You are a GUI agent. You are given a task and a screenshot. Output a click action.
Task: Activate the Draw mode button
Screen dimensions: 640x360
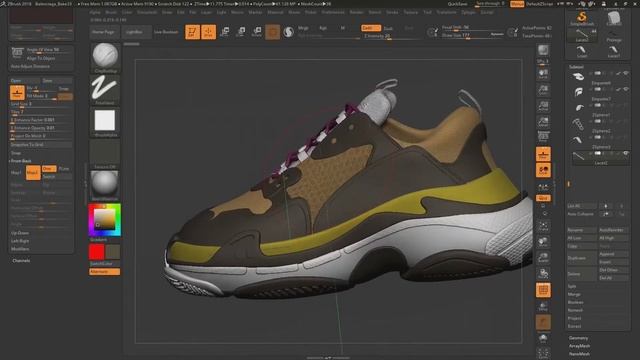coord(209,32)
